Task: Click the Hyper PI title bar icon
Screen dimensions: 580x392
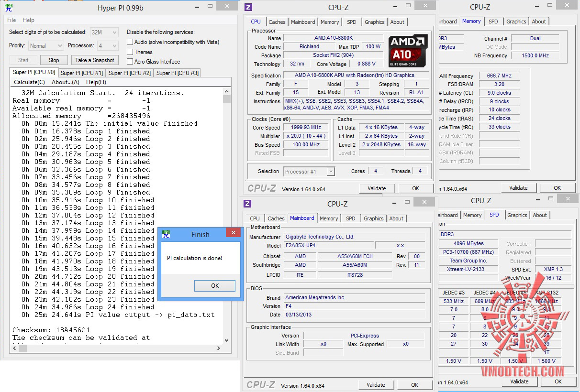Action: tap(8, 7)
